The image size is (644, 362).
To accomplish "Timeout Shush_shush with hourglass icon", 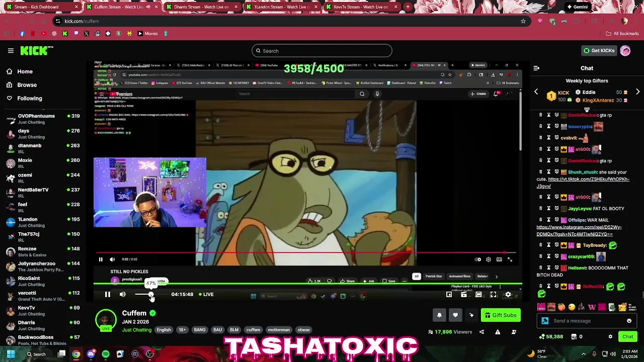I will pyautogui.click(x=548, y=172).
